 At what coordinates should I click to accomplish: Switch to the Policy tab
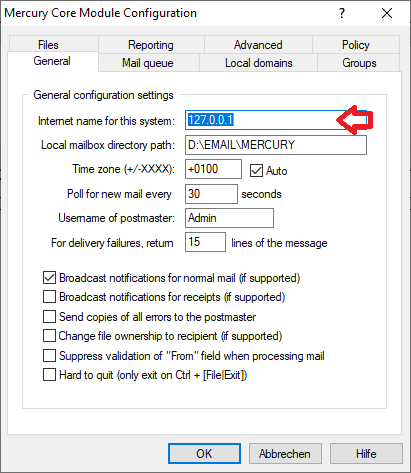[x=356, y=44]
